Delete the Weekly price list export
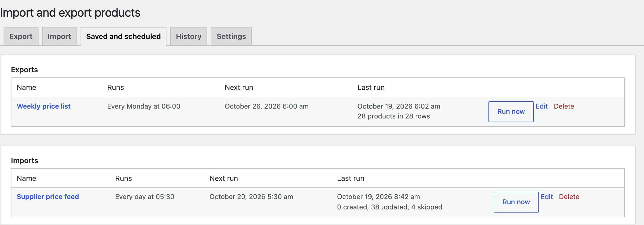The image size is (644, 225). click(564, 106)
